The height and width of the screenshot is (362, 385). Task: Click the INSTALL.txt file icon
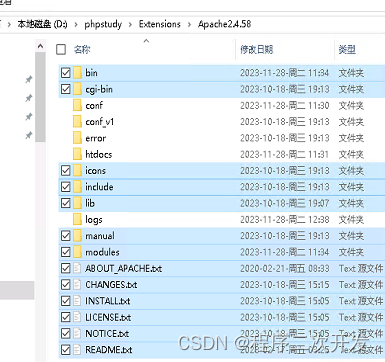(x=77, y=301)
